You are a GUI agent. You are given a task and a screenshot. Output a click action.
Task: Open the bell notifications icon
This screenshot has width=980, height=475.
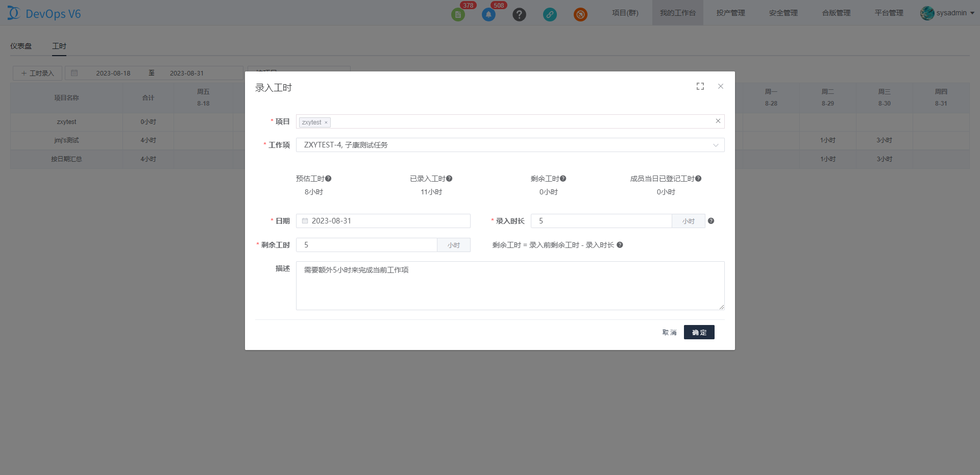pyautogui.click(x=488, y=14)
